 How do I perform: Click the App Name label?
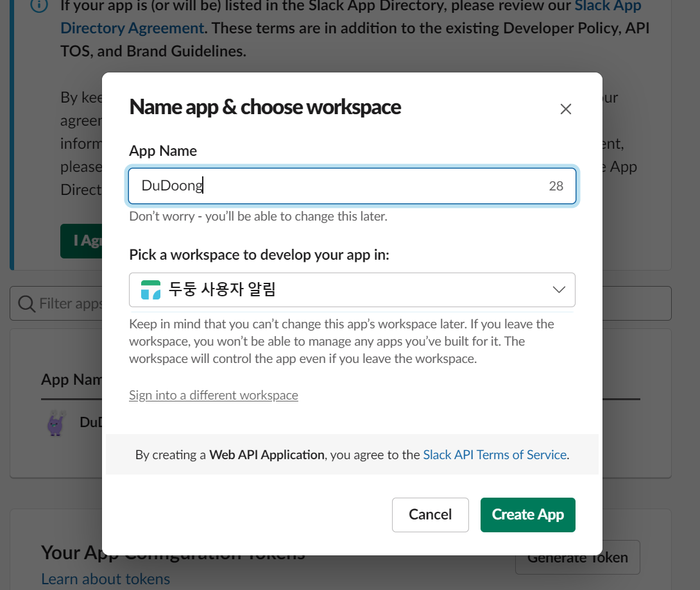[163, 151]
